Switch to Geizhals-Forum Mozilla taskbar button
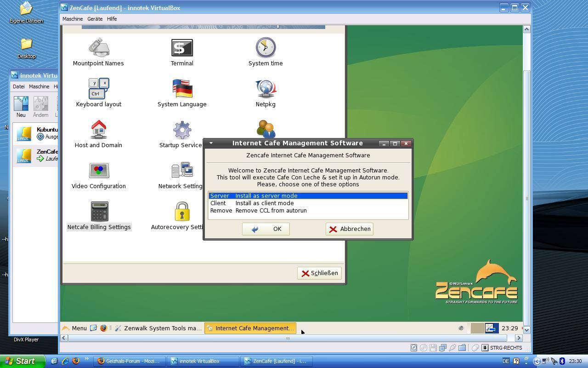The image size is (588, 368). 130,361
